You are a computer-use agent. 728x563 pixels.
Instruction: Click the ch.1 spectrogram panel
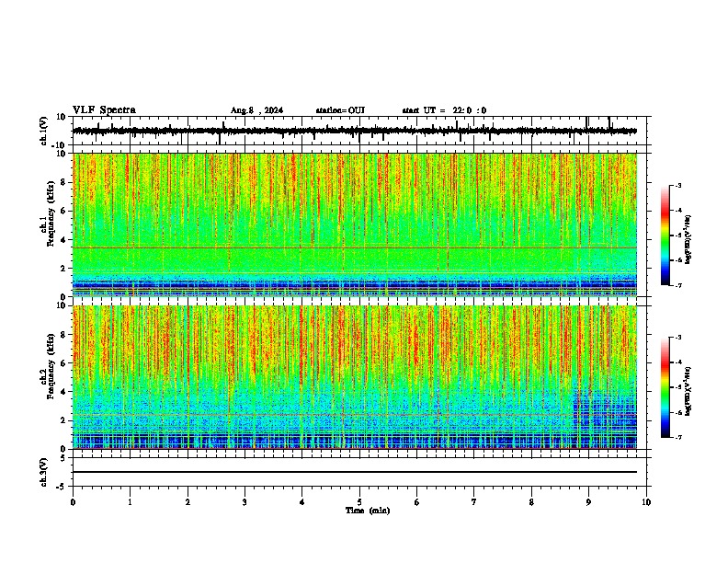[x=354, y=224]
